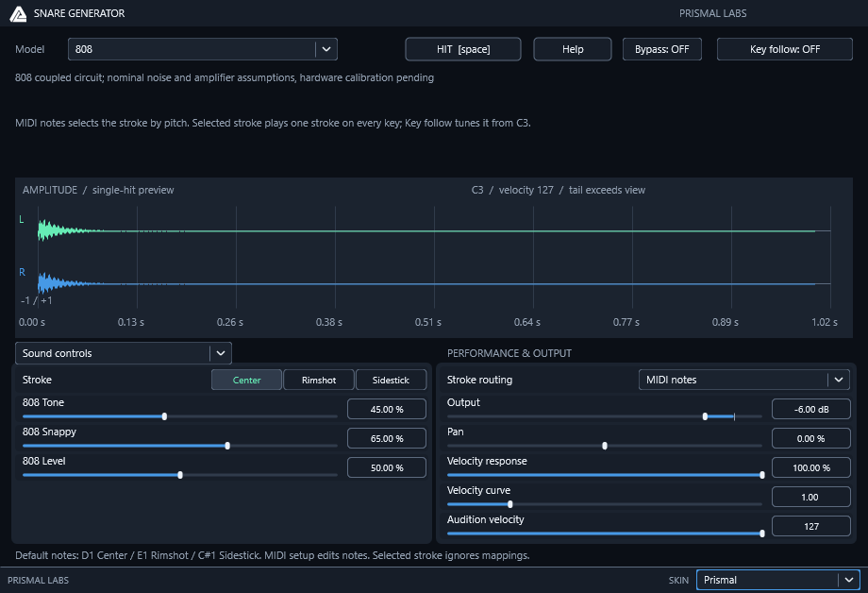The image size is (868, 593).
Task: Edit the Audition velocity value 127
Action: (x=811, y=527)
